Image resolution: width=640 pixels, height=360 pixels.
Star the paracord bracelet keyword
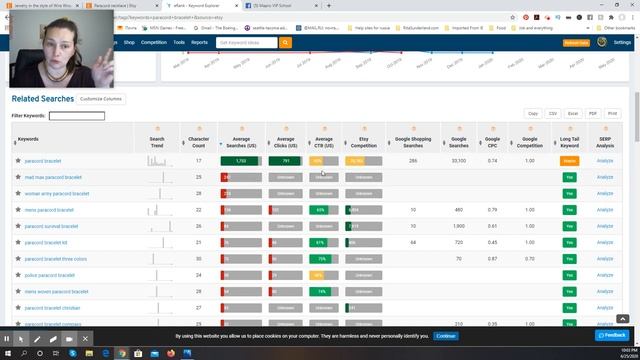click(18, 160)
